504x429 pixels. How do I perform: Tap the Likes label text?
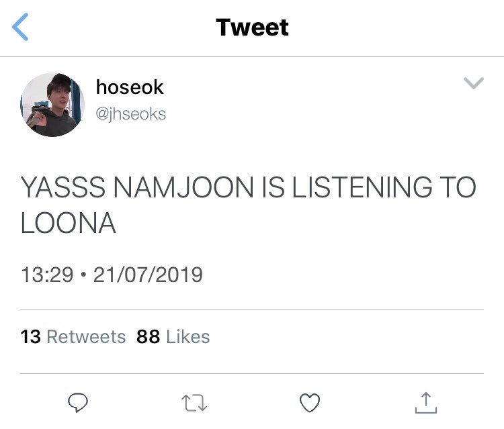pyautogui.click(x=187, y=336)
